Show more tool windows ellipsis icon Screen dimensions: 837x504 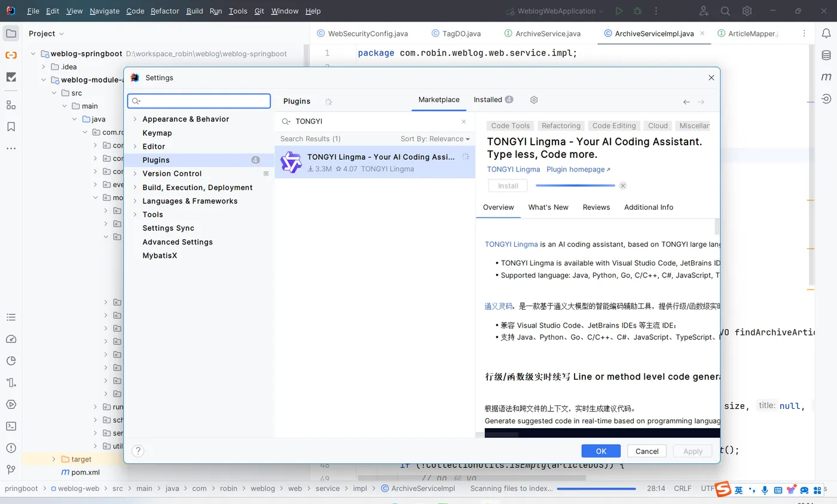coord(11,148)
